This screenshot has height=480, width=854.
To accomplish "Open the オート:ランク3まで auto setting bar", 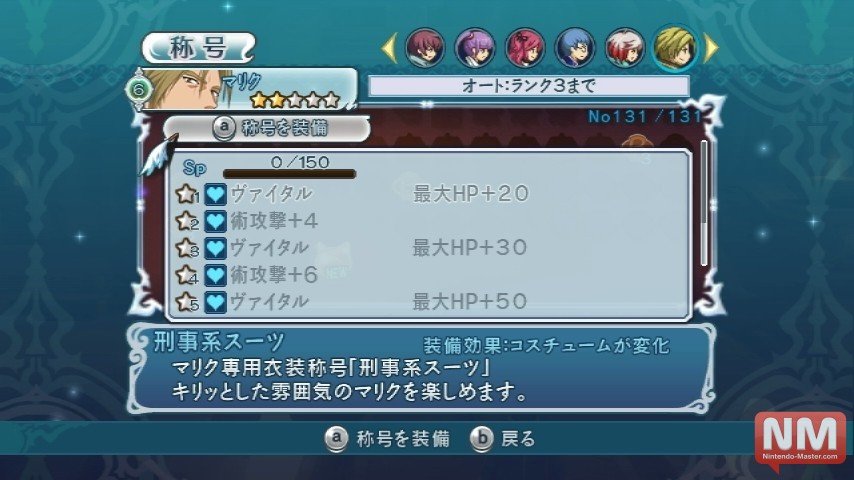I will coord(528,86).
